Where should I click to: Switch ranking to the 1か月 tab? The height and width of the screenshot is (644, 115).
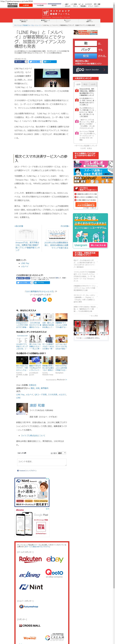point(93,85)
